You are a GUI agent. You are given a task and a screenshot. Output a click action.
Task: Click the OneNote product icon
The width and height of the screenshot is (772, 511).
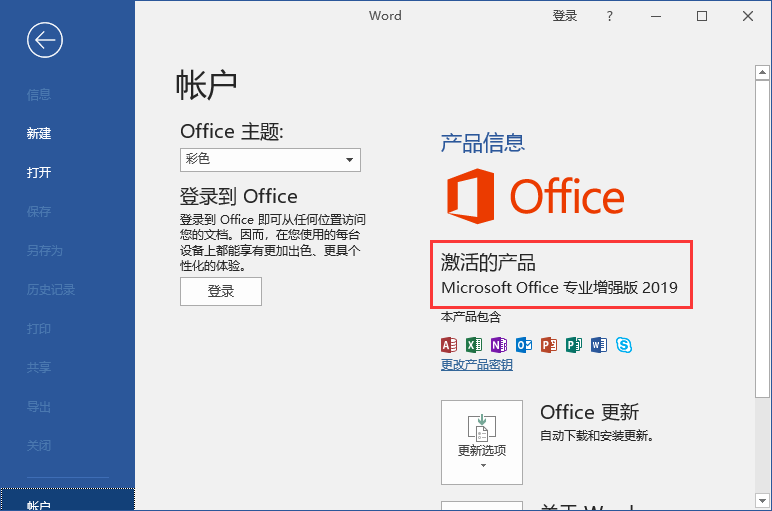tap(499, 345)
